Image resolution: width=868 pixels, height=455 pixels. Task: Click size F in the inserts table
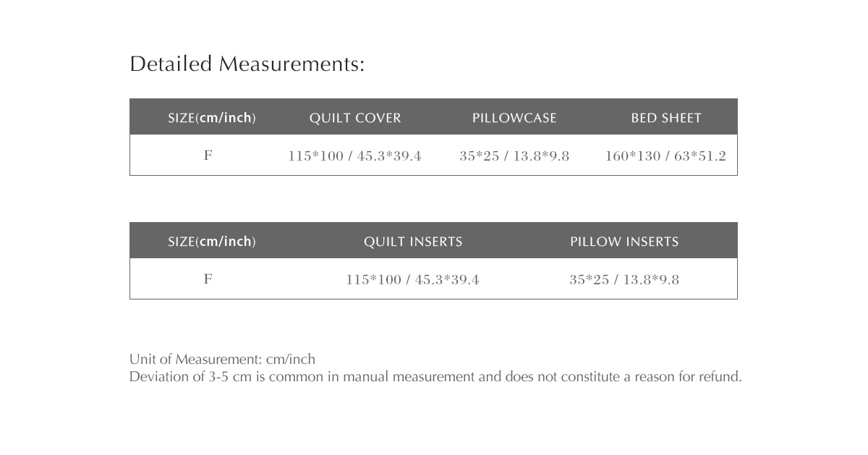tap(208, 279)
